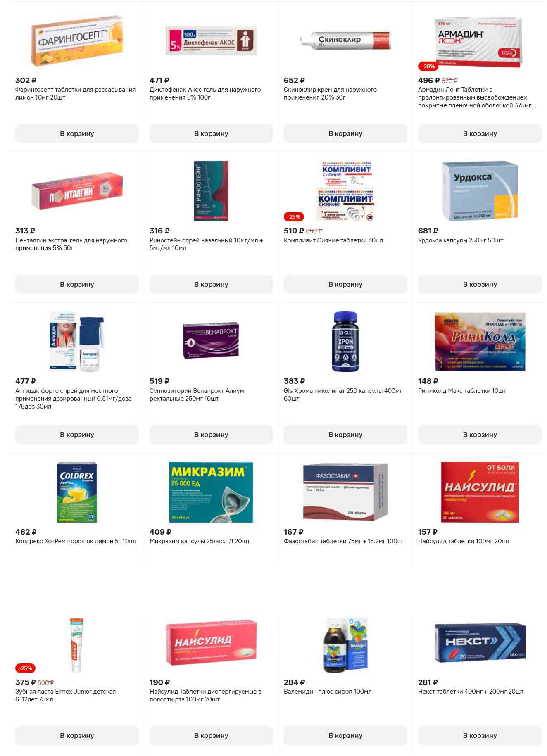Click the -20% discount badge on Армадин Лонг
Image resolution: width=547 pixels, height=756 pixels.
[428, 66]
